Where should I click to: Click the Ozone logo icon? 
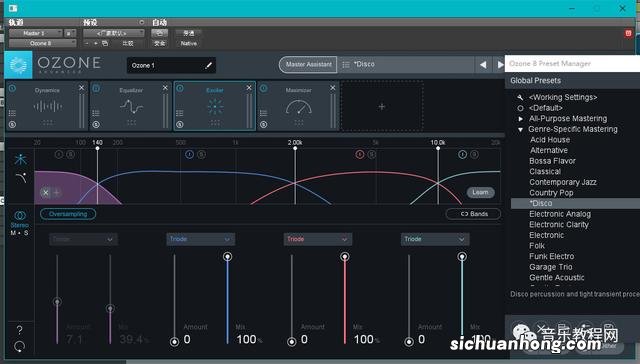click(18, 64)
